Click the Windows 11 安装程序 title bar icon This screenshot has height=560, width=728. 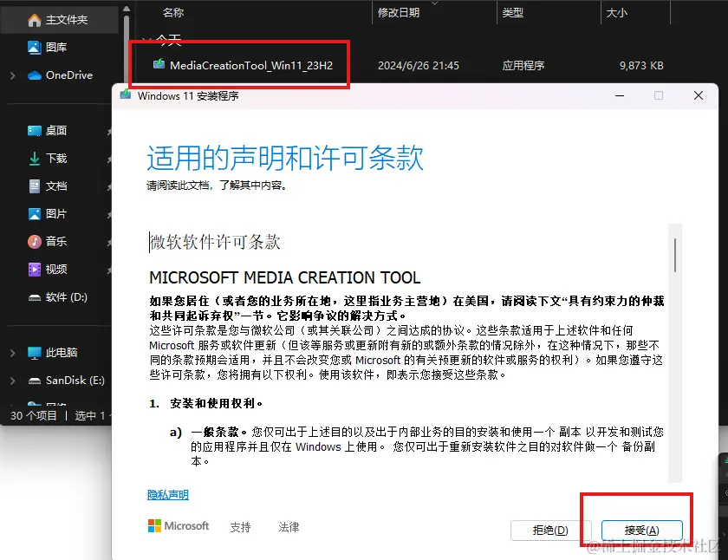pos(126,94)
